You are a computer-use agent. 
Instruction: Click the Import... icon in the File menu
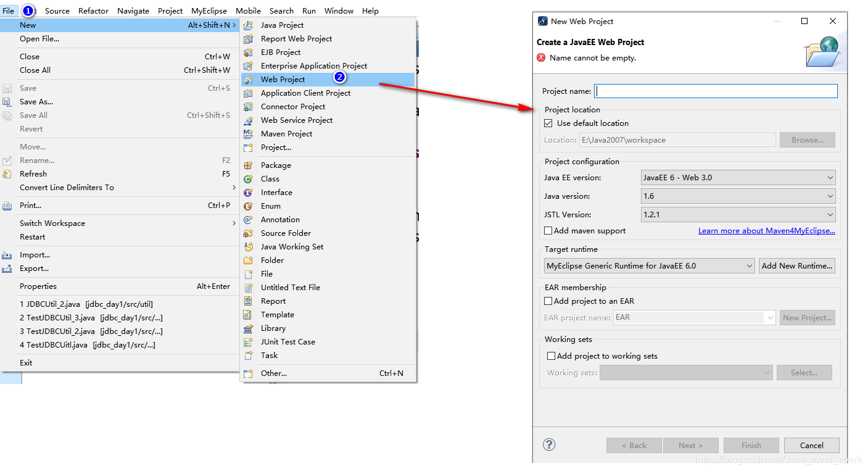(x=7, y=255)
